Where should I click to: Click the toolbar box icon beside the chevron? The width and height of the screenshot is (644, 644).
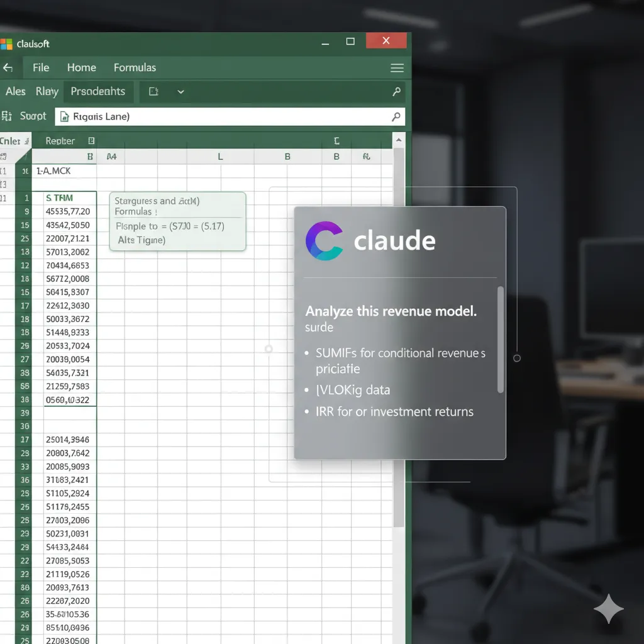(153, 92)
